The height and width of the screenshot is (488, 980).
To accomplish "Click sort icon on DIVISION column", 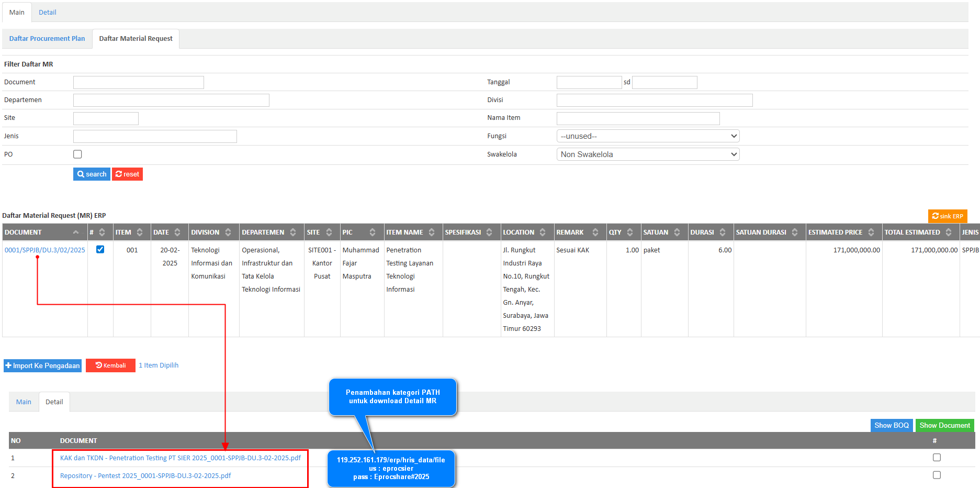I will (228, 232).
